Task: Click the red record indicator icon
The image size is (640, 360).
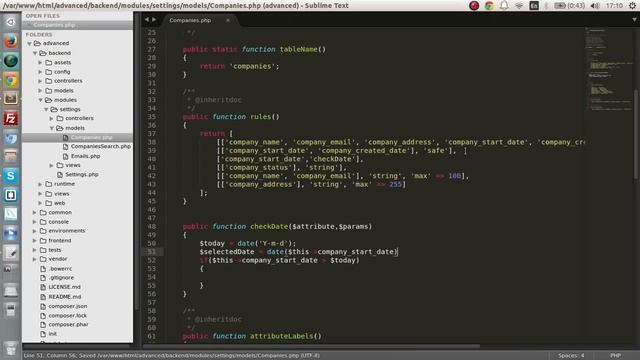Action: pyautogui.click(x=474, y=5)
